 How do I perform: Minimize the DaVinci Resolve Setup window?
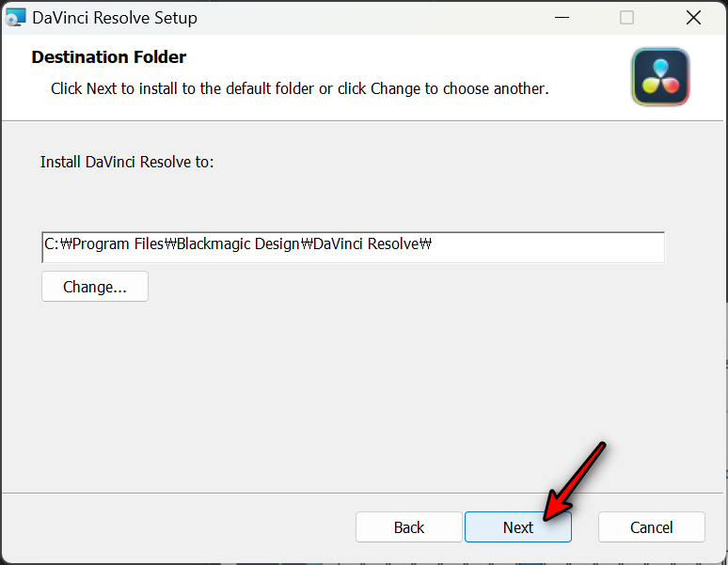562,18
